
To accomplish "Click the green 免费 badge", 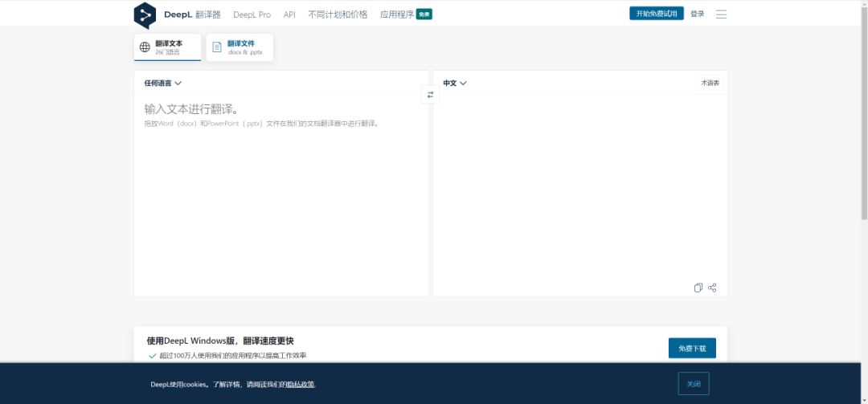I will tap(424, 14).
